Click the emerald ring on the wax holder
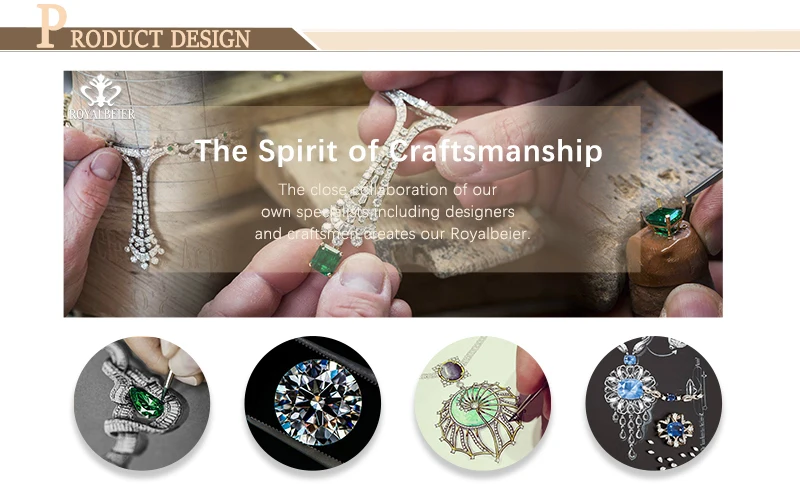 [x=665, y=218]
